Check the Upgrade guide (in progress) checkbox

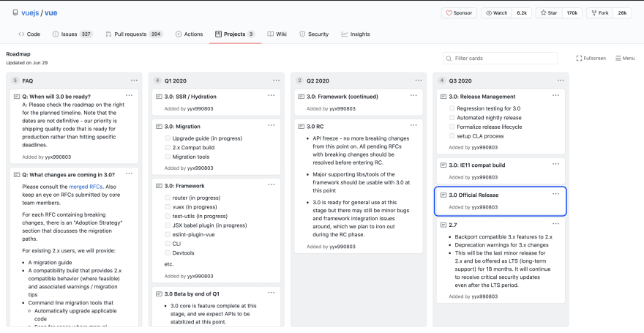tap(168, 138)
